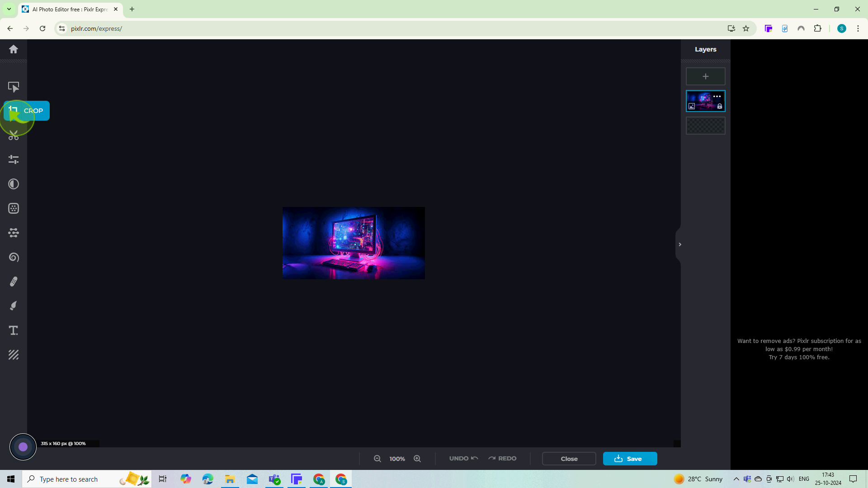
Task: Click the 100% zoom level
Action: coord(397,459)
